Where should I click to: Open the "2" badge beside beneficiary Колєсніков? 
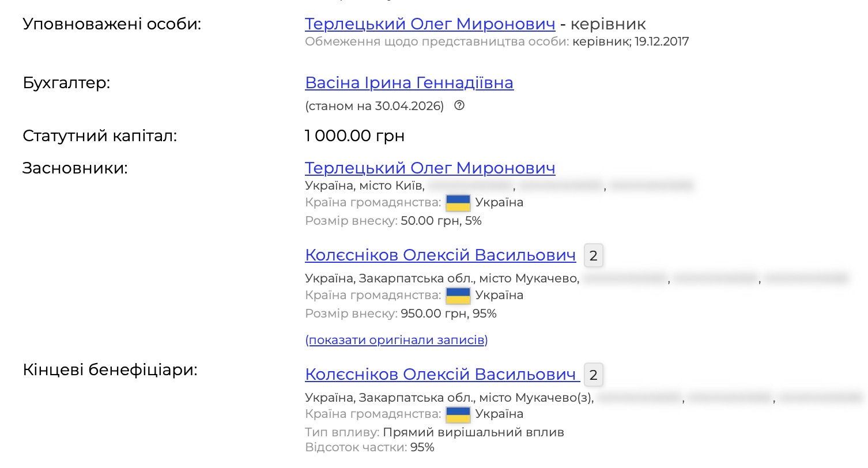click(594, 376)
